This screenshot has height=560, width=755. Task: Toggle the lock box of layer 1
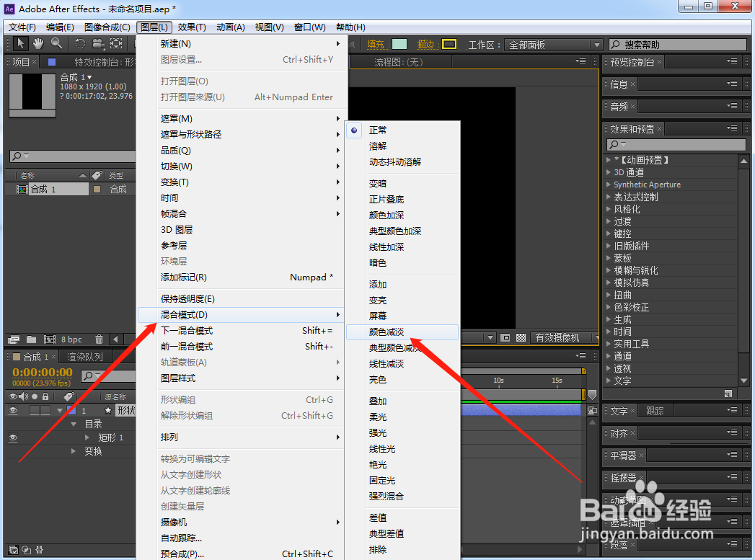click(x=45, y=410)
